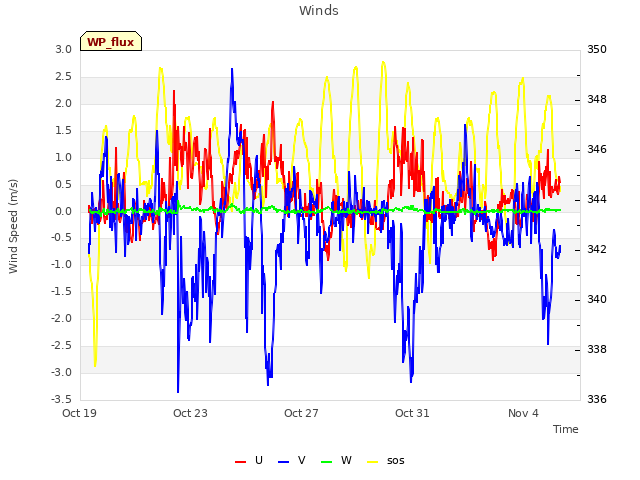This screenshot has height=480, width=640.
Task: Click the yellow sos legend color marker
Action: tap(373, 462)
